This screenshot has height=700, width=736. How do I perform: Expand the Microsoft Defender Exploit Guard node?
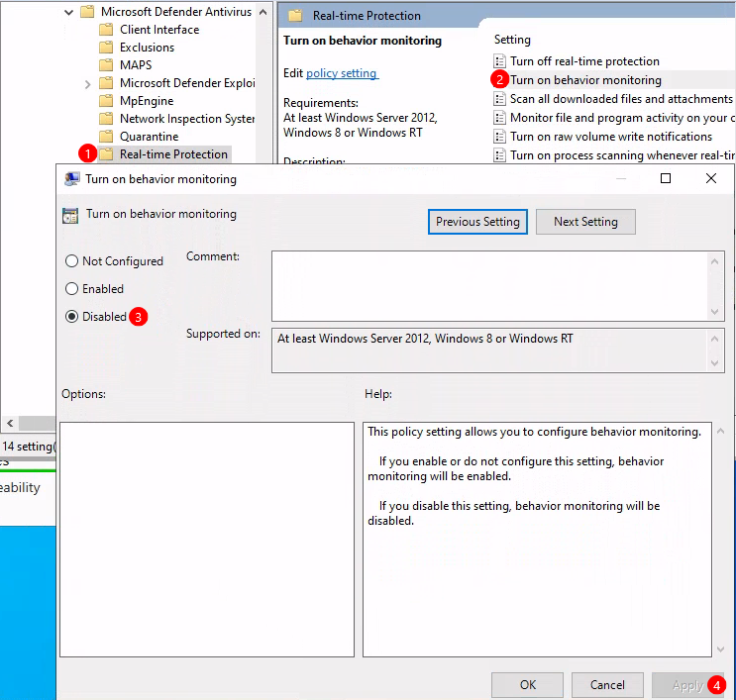[x=87, y=84]
